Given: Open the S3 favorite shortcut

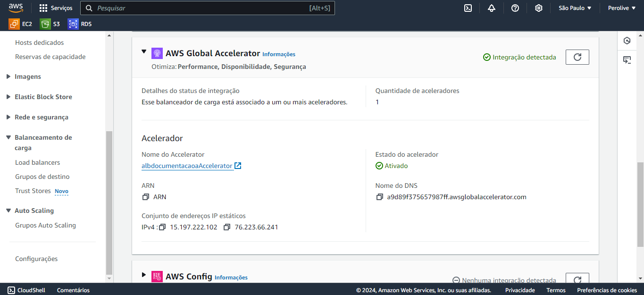Looking at the screenshot, I should pyautogui.click(x=50, y=24).
